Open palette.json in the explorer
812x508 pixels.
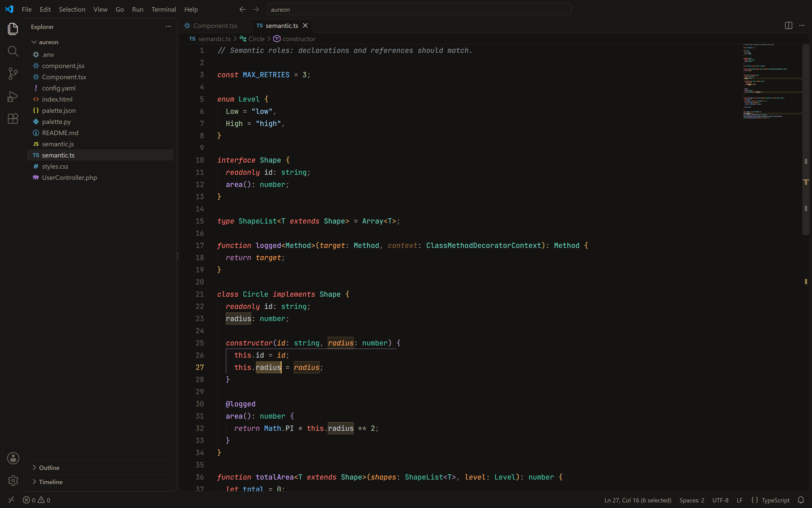click(100, 110)
